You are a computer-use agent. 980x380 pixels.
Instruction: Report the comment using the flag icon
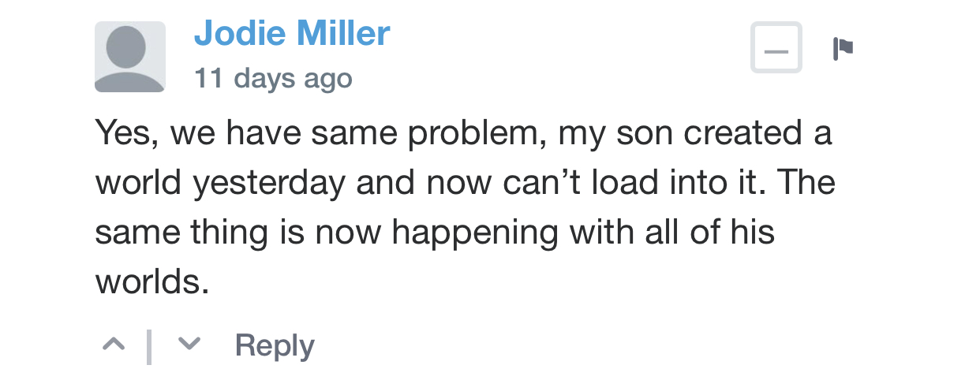(x=843, y=49)
